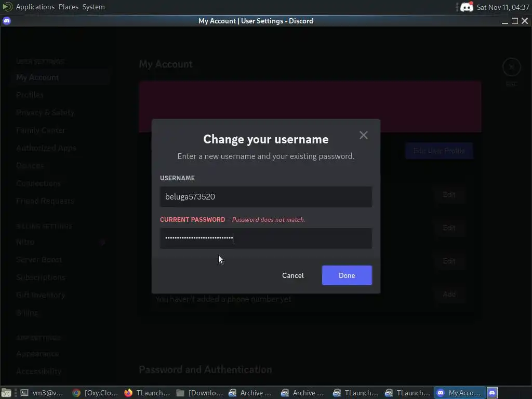
Task: Click the Done button
Action: 347,275
